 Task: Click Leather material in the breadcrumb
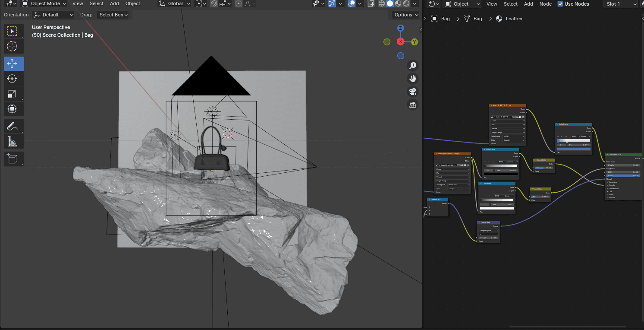coord(514,19)
